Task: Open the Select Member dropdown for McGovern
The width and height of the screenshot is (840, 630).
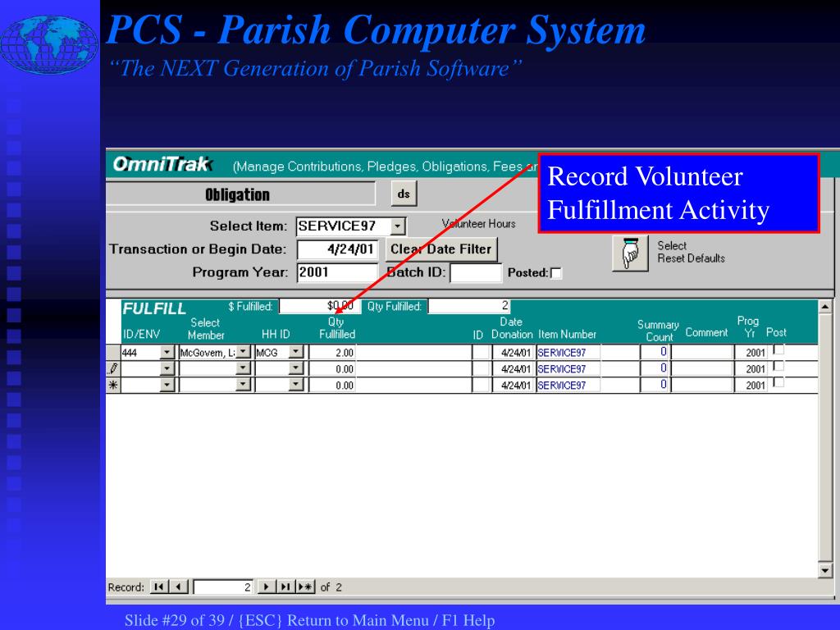Action: [x=243, y=352]
